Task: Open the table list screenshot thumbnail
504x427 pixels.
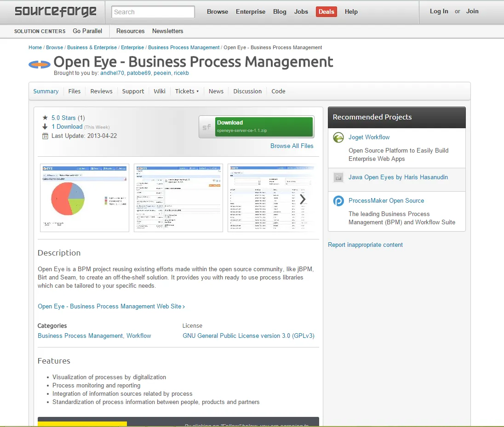Action: point(271,198)
